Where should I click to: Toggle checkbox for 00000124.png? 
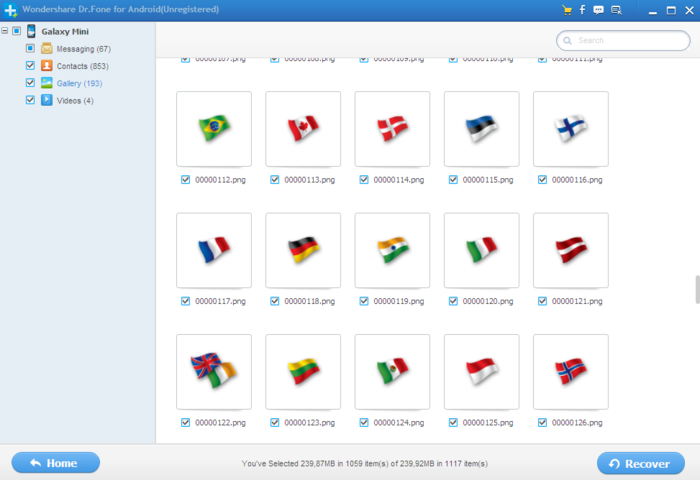click(x=364, y=422)
